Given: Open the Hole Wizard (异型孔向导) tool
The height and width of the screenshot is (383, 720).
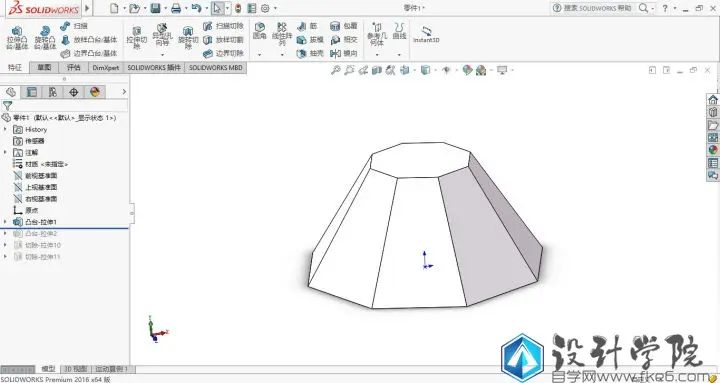Looking at the screenshot, I should click(162, 35).
